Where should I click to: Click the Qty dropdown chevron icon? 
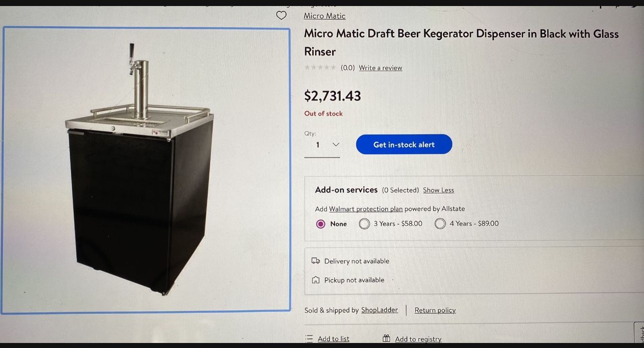tap(336, 144)
